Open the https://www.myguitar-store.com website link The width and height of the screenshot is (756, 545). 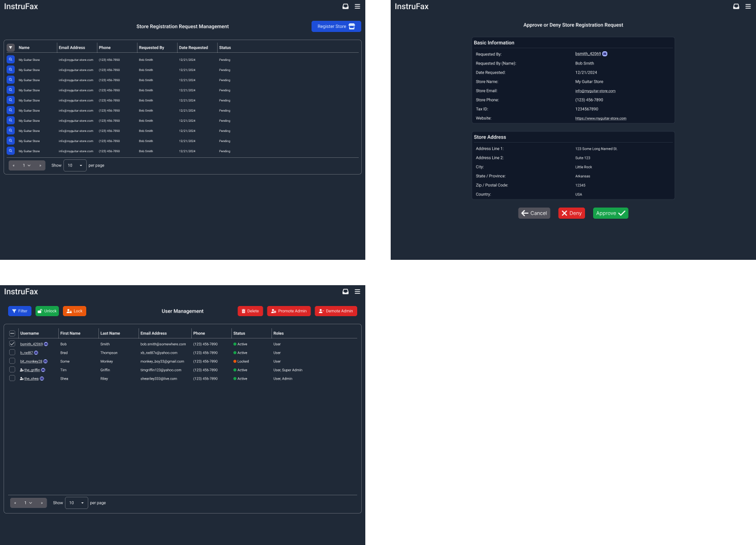(601, 118)
